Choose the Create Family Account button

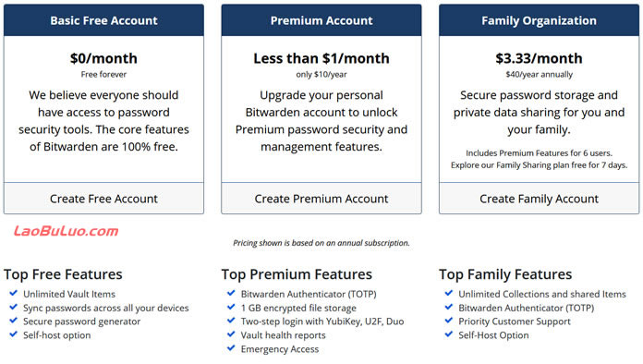coord(539,199)
